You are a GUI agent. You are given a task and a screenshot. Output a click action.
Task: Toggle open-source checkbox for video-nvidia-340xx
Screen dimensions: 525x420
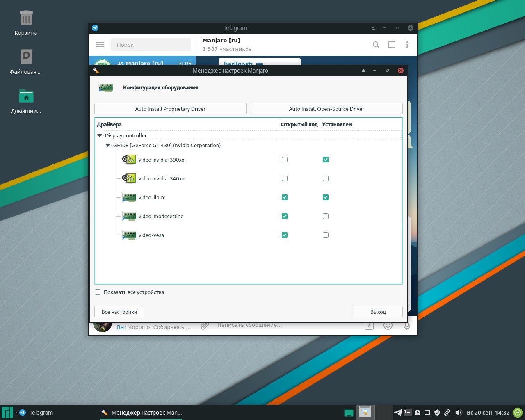pos(285,178)
